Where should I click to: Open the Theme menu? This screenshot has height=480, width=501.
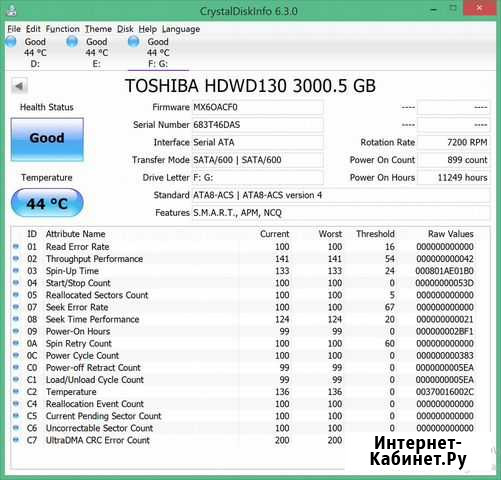click(x=98, y=29)
